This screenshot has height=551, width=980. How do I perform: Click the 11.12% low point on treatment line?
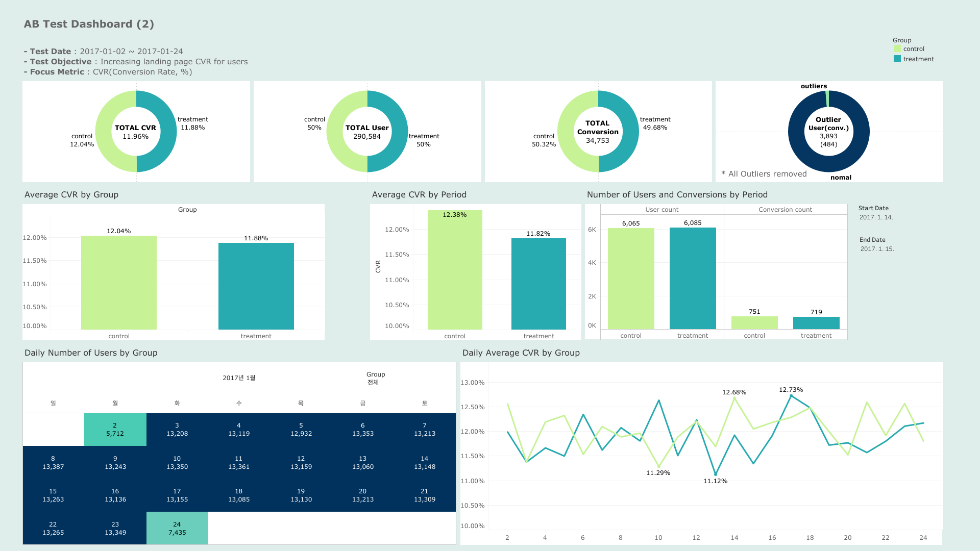click(x=716, y=474)
